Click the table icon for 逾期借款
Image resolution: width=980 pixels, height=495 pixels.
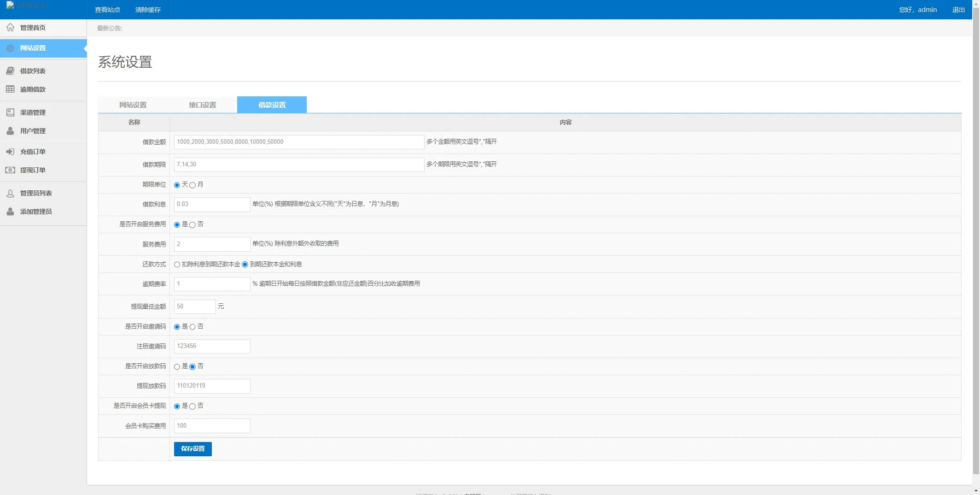10,89
